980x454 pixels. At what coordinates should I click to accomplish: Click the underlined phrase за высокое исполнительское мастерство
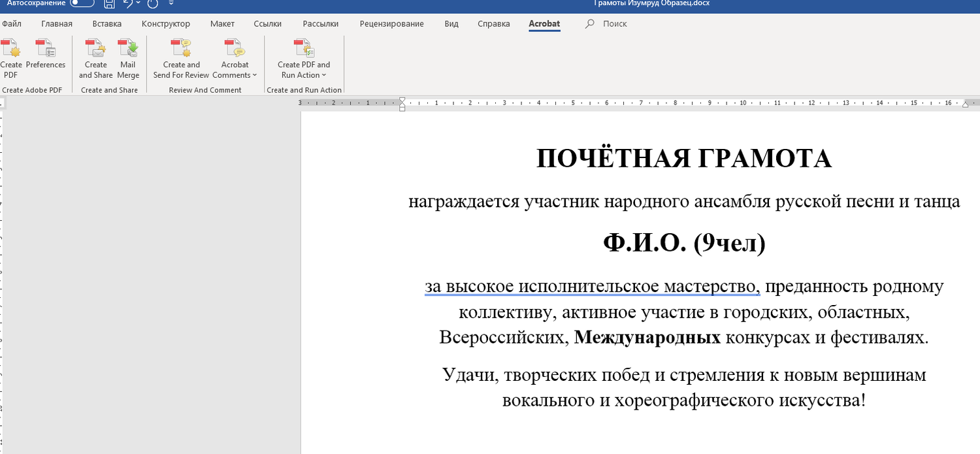[592, 287]
